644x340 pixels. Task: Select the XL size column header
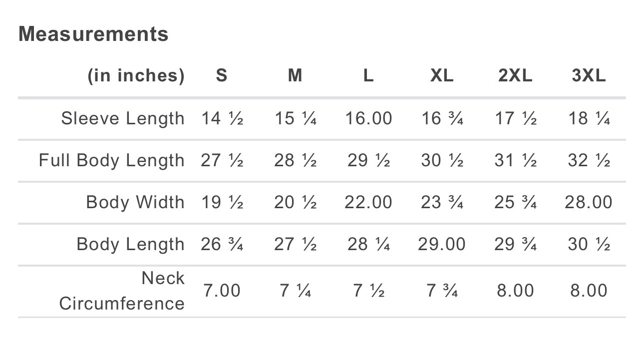coord(442,75)
